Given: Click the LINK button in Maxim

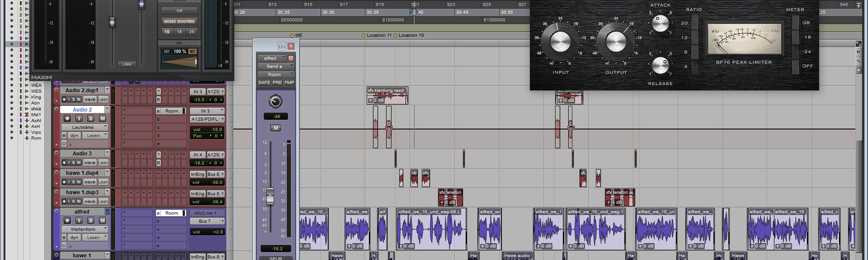Looking at the screenshot, I should [x=127, y=64].
